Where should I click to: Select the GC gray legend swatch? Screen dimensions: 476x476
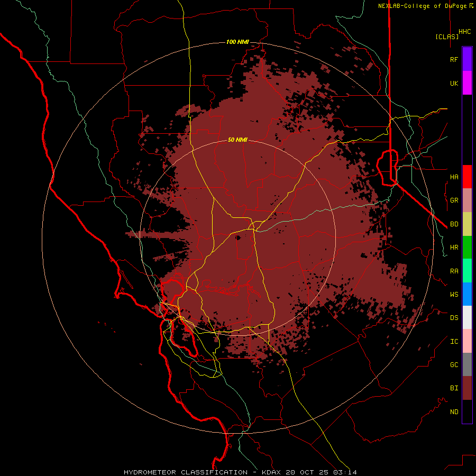click(467, 364)
